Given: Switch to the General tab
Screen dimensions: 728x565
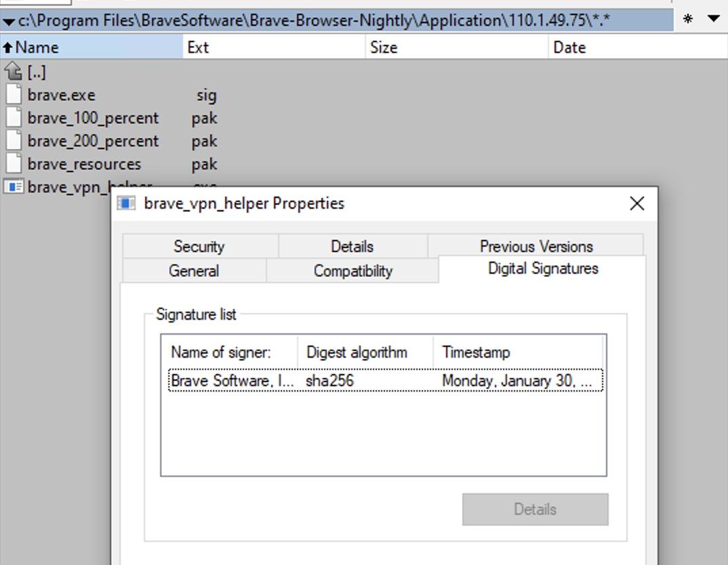Looking at the screenshot, I should [194, 270].
